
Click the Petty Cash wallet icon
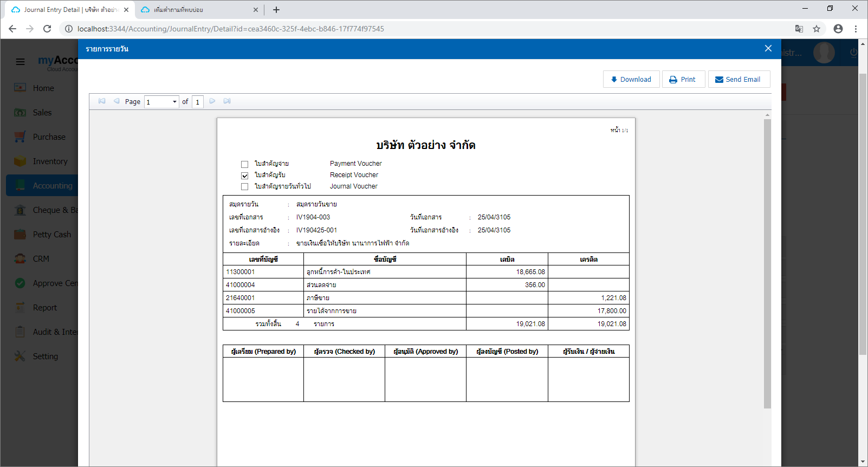[x=20, y=234]
